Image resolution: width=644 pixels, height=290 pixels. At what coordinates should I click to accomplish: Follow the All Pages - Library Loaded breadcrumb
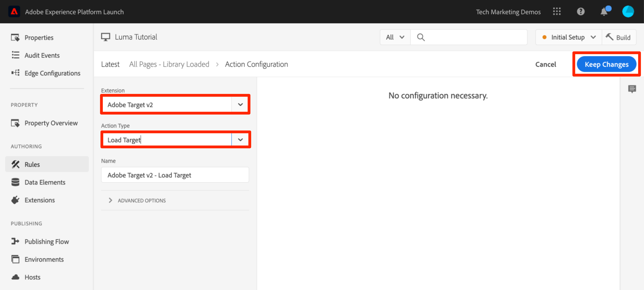click(x=169, y=64)
